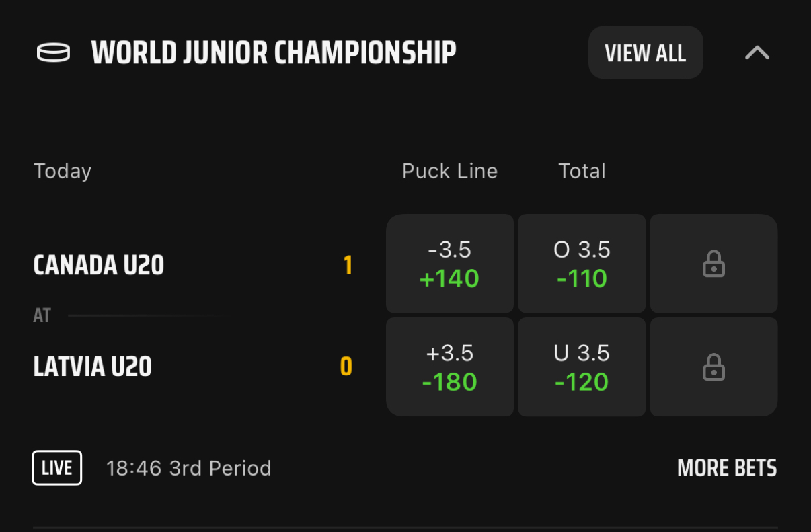
Task: Click the Today date label
Action: (x=63, y=172)
